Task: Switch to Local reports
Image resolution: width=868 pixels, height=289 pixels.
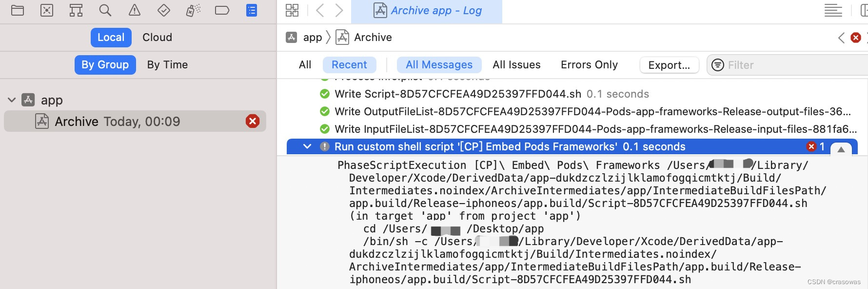Action: [x=111, y=38]
